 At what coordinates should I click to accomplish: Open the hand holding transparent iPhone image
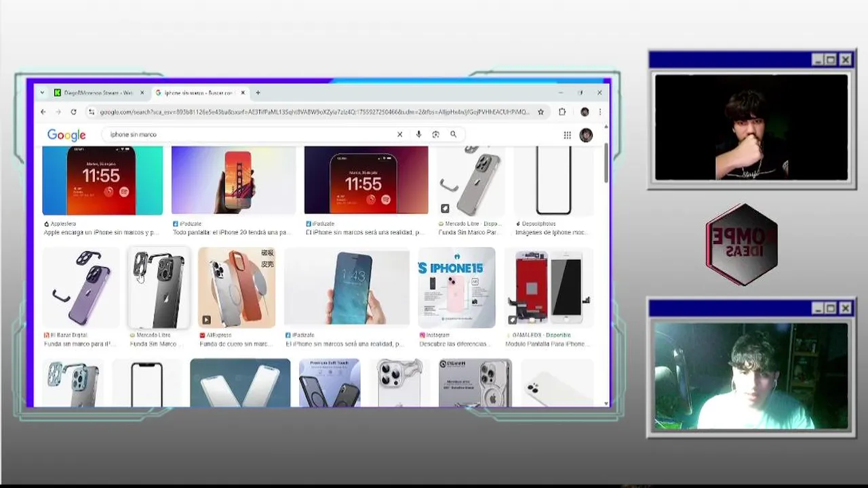pos(347,287)
